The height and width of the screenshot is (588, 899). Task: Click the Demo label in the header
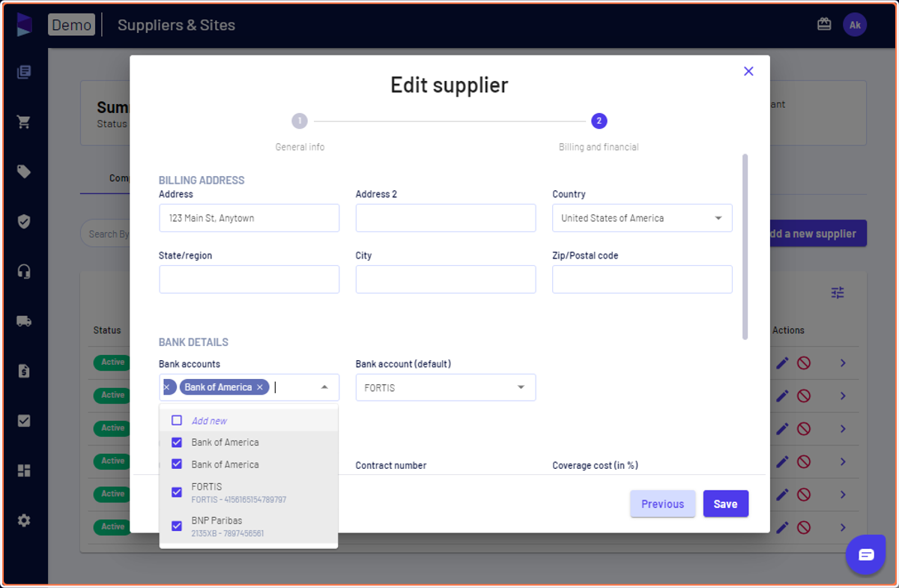coord(72,25)
